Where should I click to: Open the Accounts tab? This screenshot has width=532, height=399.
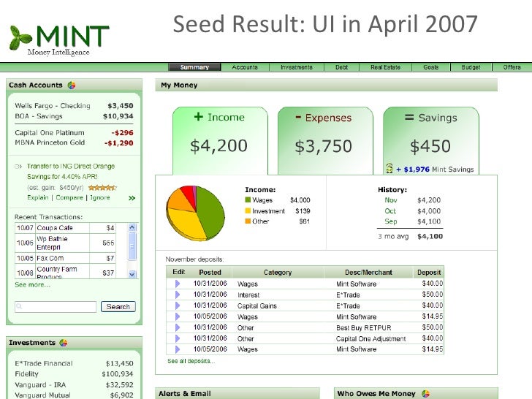245,67
